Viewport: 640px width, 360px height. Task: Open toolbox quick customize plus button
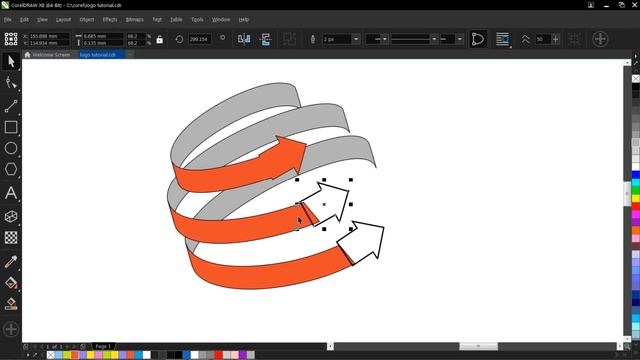coord(11,329)
